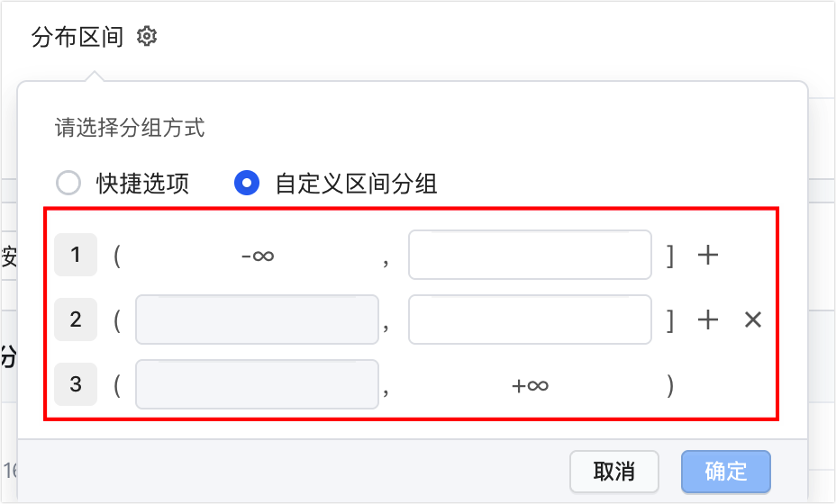Image resolution: width=836 pixels, height=504 pixels.
Task: Select the 快捷选项 radio button
Action: point(68,183)
